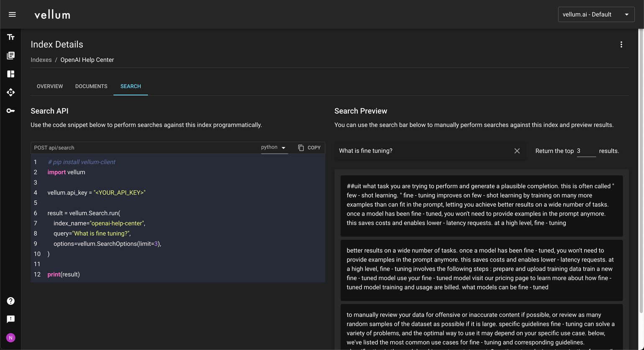Open the text prompts sidebar icon
Screen dimensions: 644x350
(x=11, y=37)
